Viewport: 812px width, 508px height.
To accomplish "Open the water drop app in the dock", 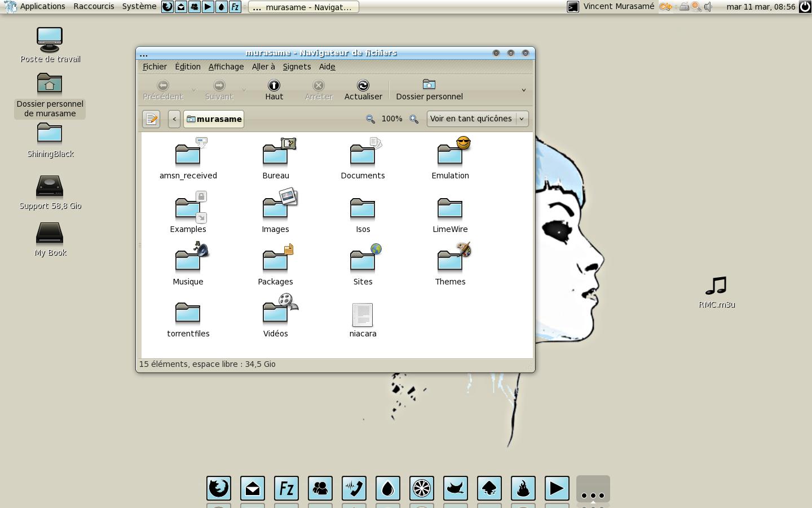I will pyautogui.click(x=388, y=488).
